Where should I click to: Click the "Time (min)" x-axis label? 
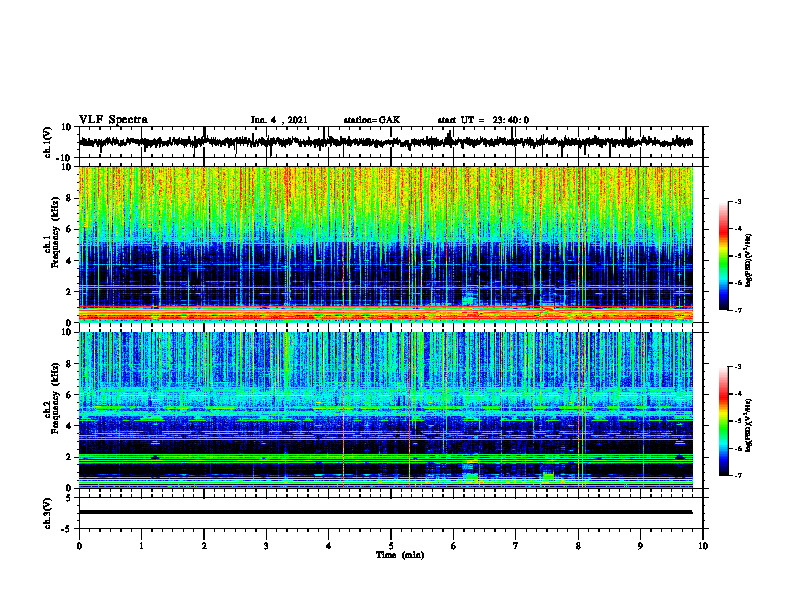pos(400,555)
